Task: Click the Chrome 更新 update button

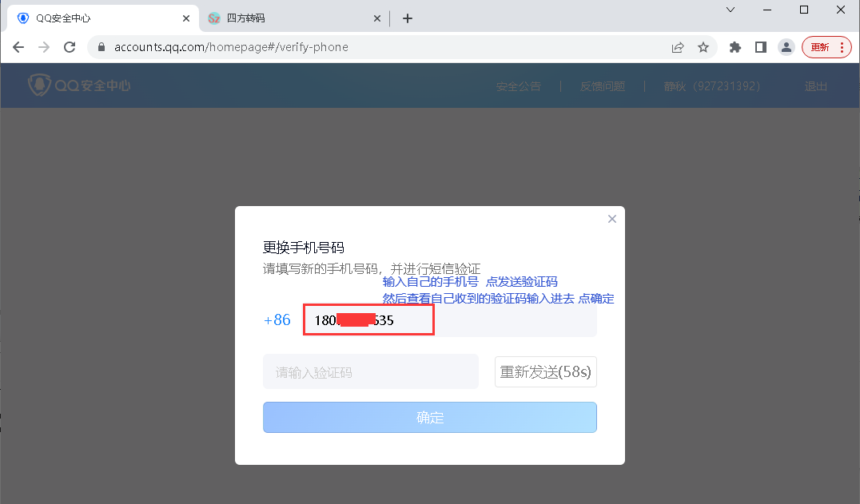Action: coord(827,47)
